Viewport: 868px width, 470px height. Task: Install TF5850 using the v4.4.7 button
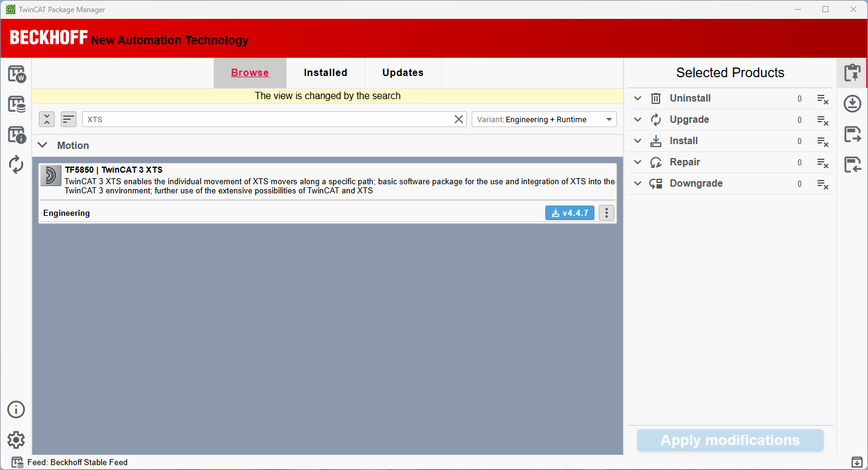[570, 213]
